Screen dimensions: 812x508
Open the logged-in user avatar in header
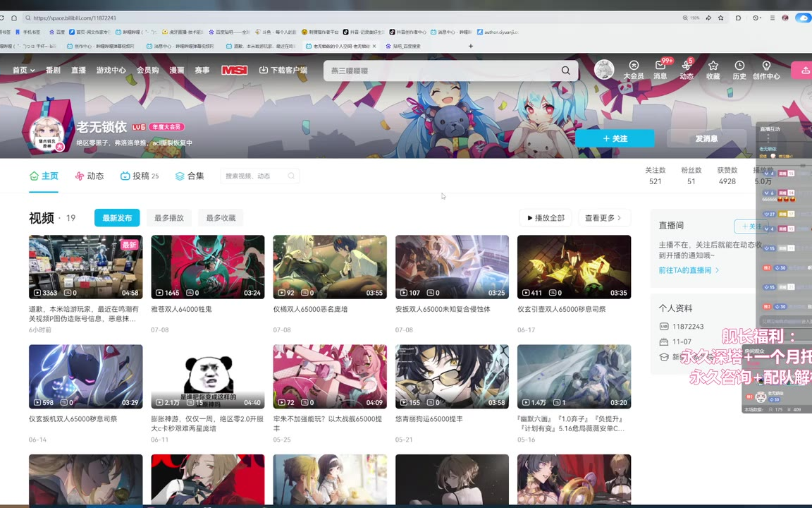tap(604, 69)
